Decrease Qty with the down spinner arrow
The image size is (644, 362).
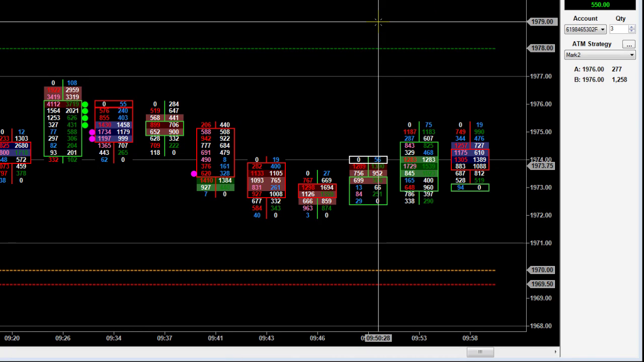(632, 31)
